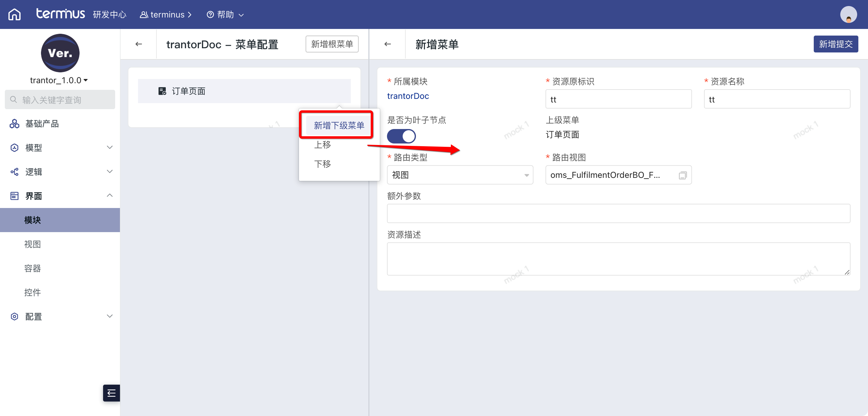This screenshot has height=416, width=868.
Task: Open the 路由视图 selector popup icon
Action: pyautogui.click(x=683, y=175)
